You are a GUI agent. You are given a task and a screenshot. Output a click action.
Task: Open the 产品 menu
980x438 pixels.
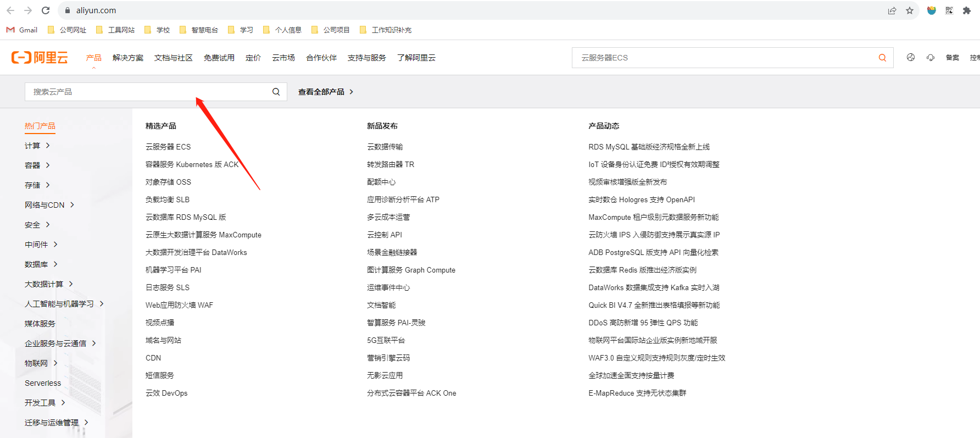click(93, 58)
